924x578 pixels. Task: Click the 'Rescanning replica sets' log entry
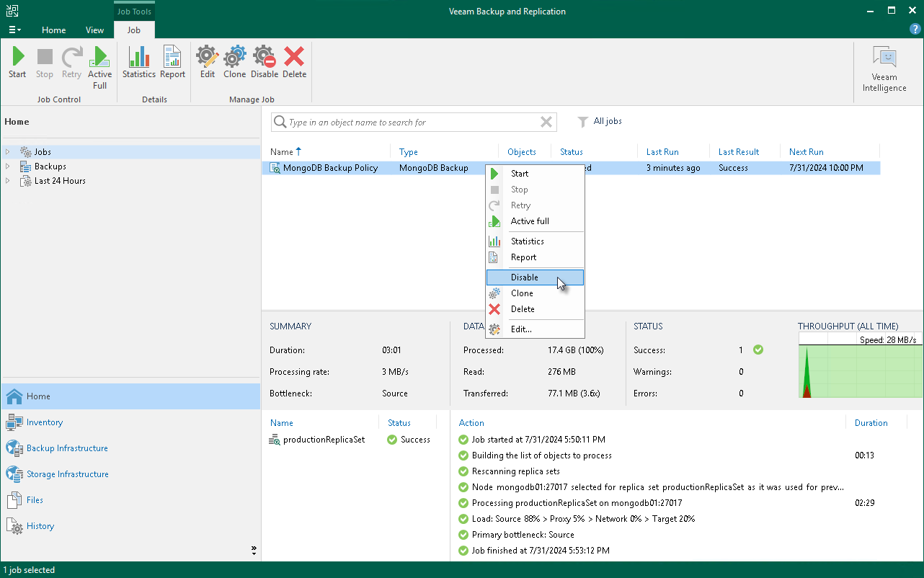515,471
